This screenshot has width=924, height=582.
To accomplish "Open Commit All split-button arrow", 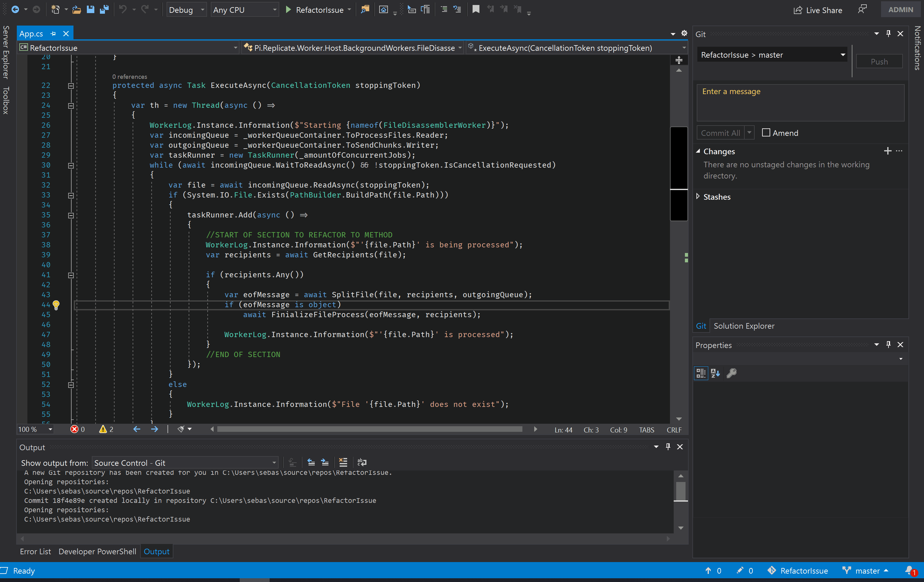I will [x=749, y=132].
